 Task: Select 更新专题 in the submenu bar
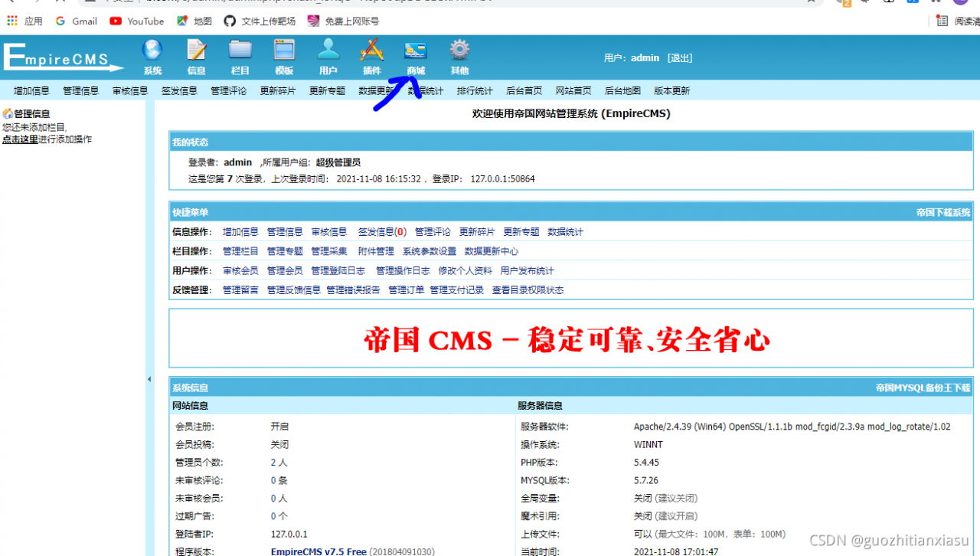pos(327,90)
